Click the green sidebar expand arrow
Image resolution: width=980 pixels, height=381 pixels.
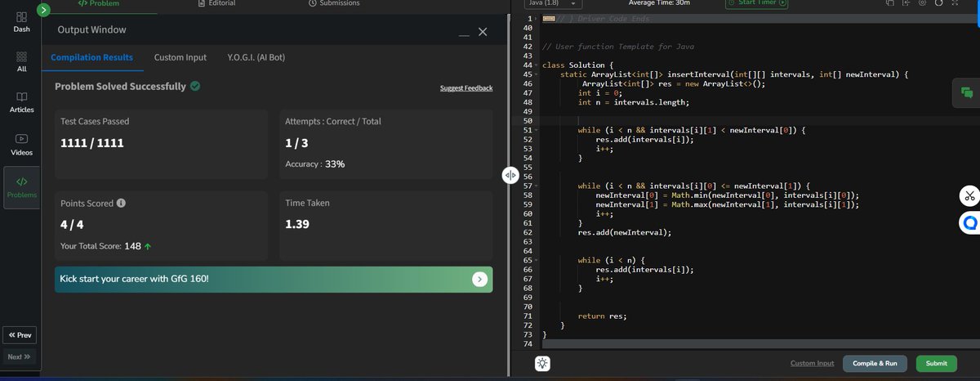pyautogui.click(x=44, y=10)
